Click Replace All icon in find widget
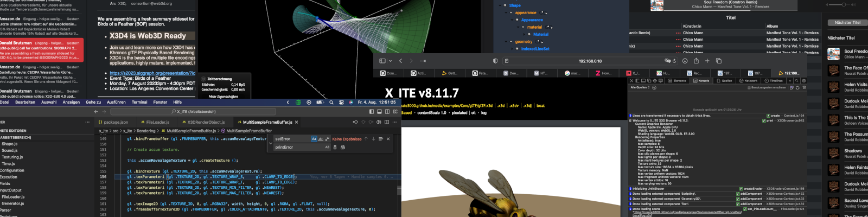The height and width of the screenshot is (217, 868). [x=342, y=147]
